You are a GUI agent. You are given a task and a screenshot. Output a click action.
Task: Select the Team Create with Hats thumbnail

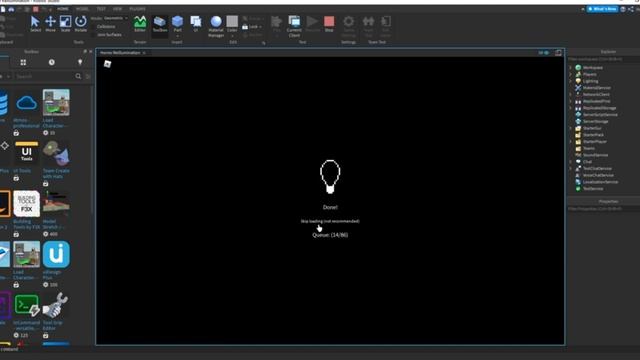point(56,153)
